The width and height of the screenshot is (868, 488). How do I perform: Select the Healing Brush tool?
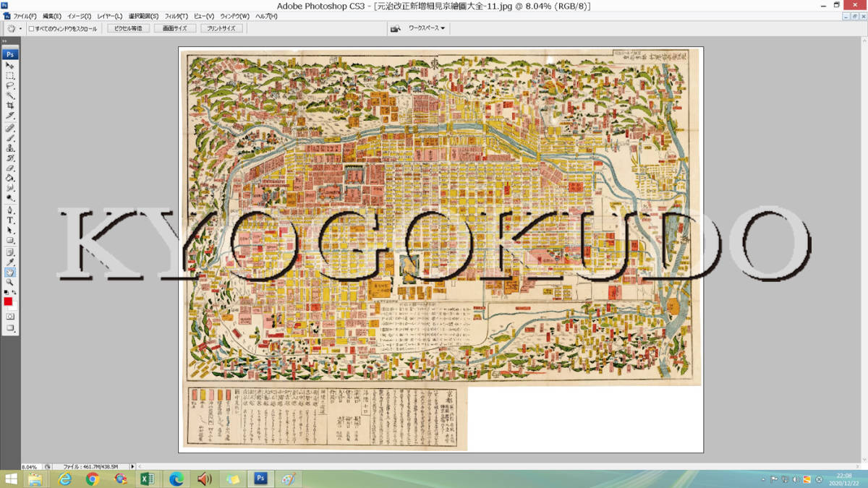click(10, 128)
